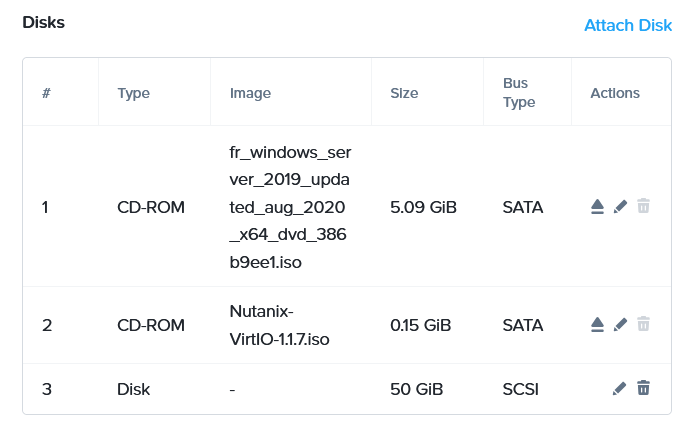Edit the first CD-ROM disk entry
The height and width of the screenshot is (424, 693).
(620, 207)
